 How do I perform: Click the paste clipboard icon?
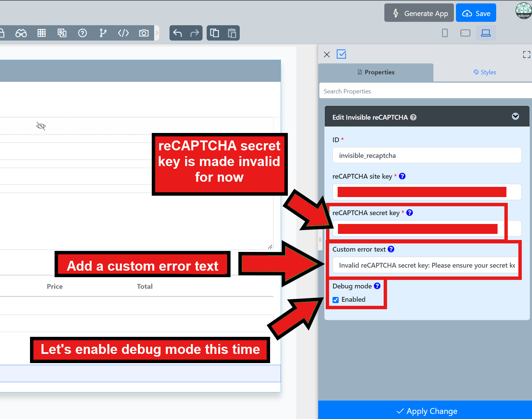(x=232, y=33)
